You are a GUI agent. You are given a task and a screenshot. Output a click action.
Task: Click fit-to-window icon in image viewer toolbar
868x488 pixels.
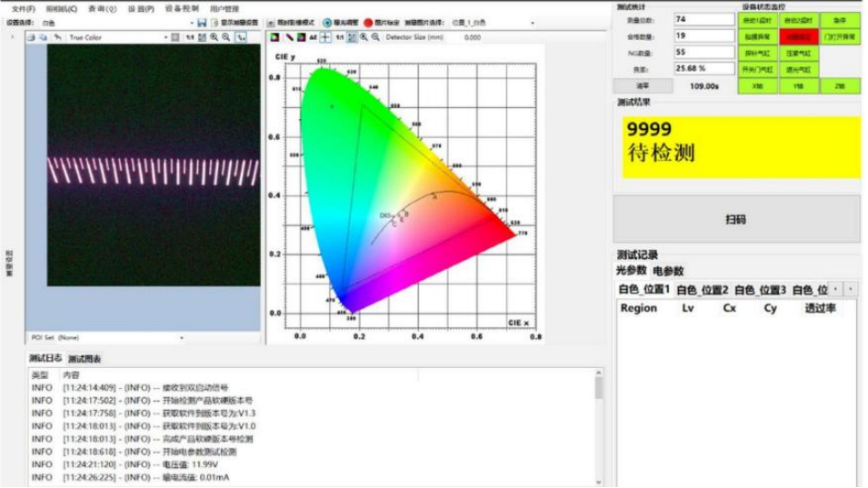pyautogui.click(x=202, y=37)
